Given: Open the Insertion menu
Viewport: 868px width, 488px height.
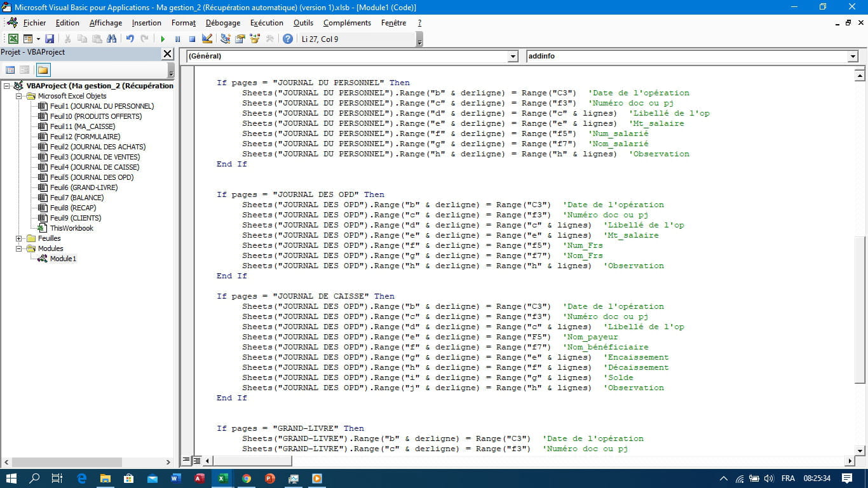Looking at the screenshot, I should 147,22.
